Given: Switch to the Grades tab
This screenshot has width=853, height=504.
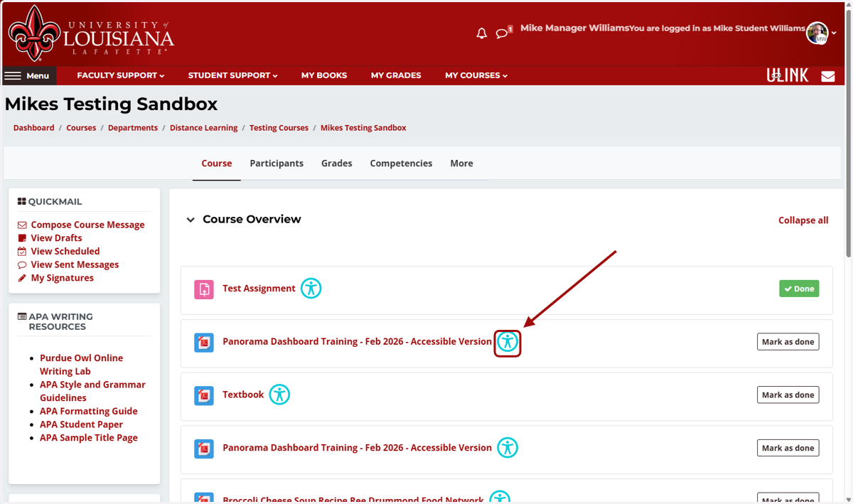Looking at the screenshot, I should tap(337, 163).
